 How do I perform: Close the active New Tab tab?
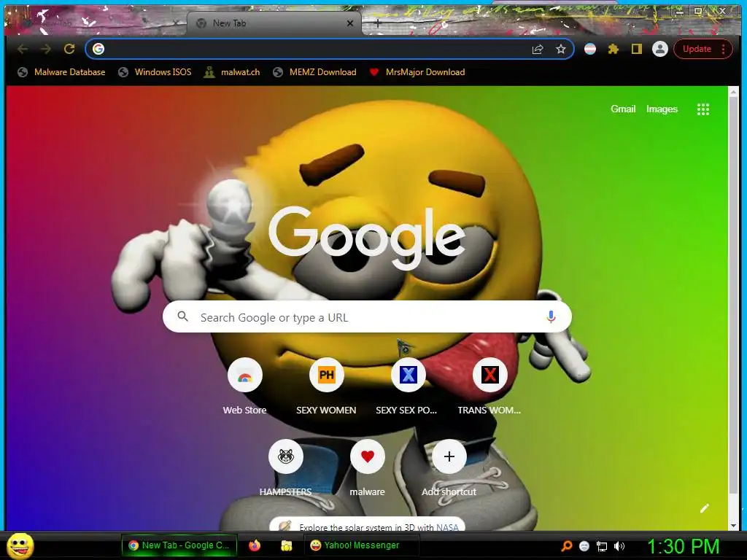349,23
